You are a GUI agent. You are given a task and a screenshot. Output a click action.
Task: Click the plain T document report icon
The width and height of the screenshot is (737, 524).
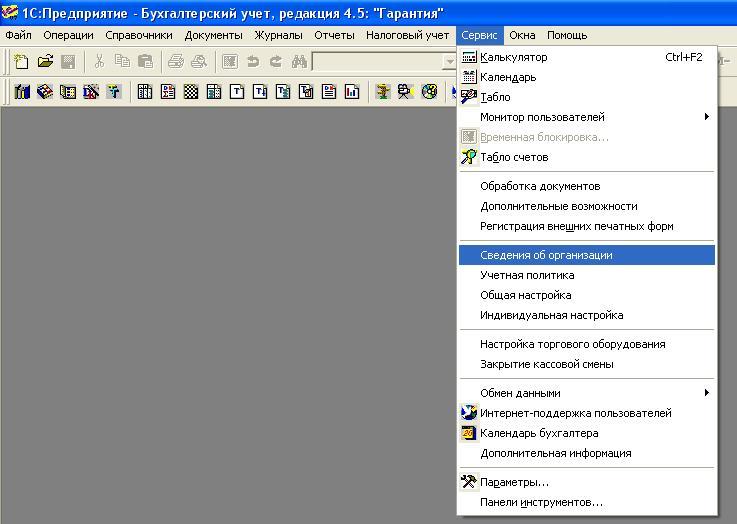coord(237,91)
